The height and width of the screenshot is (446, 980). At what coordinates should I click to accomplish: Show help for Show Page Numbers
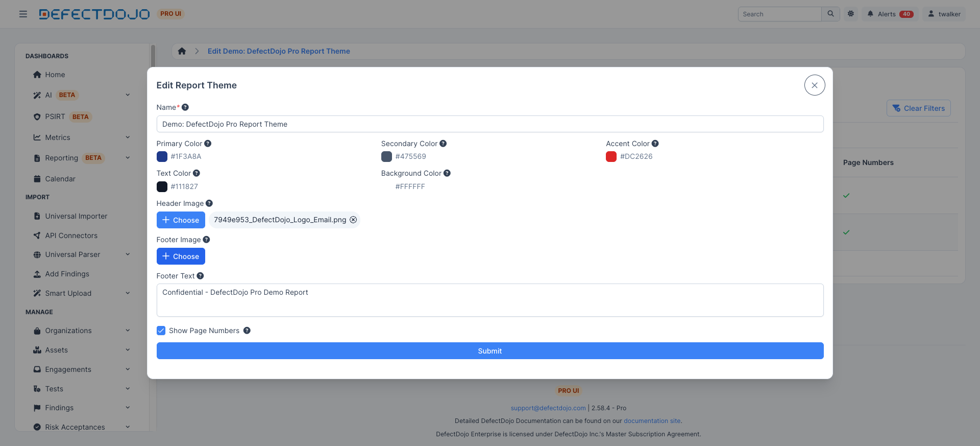click(x=247, y=331)
